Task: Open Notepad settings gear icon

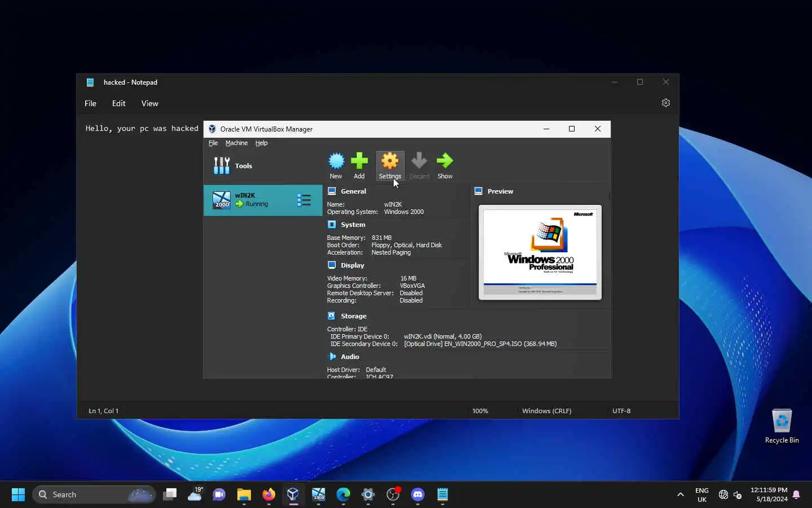Action: coord(666,103)
